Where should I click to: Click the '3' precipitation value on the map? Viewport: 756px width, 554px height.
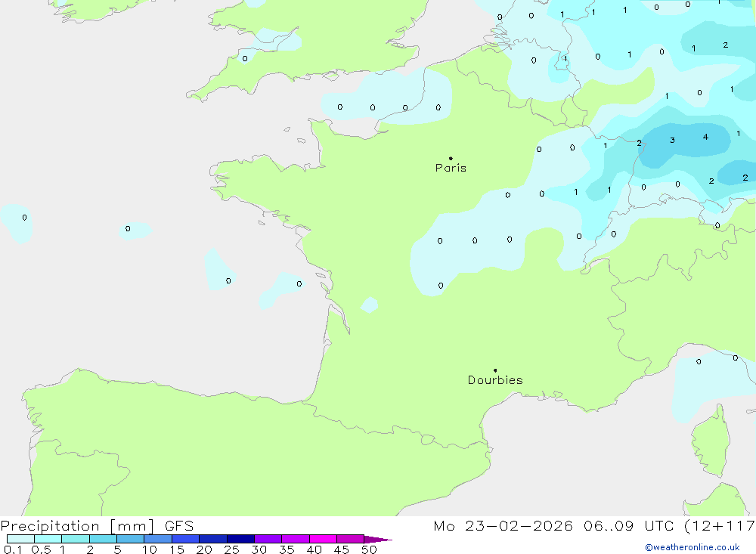[672, 141]
